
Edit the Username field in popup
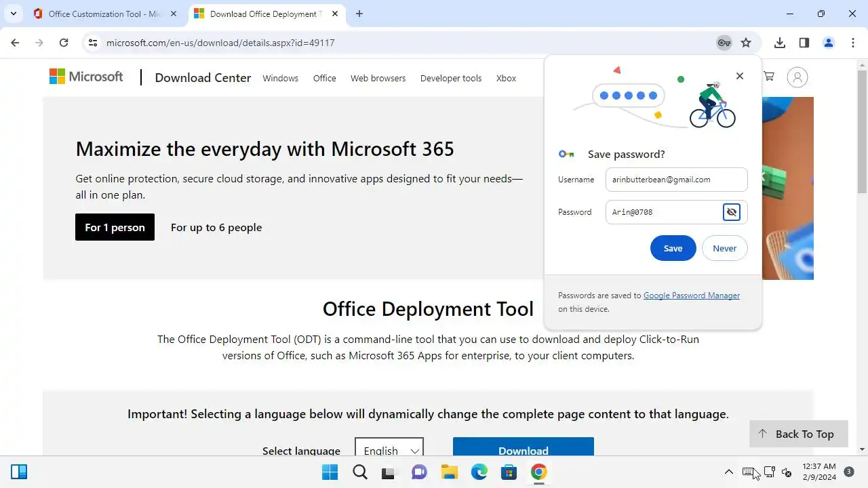pyautogui.click(x=676, y=180)
